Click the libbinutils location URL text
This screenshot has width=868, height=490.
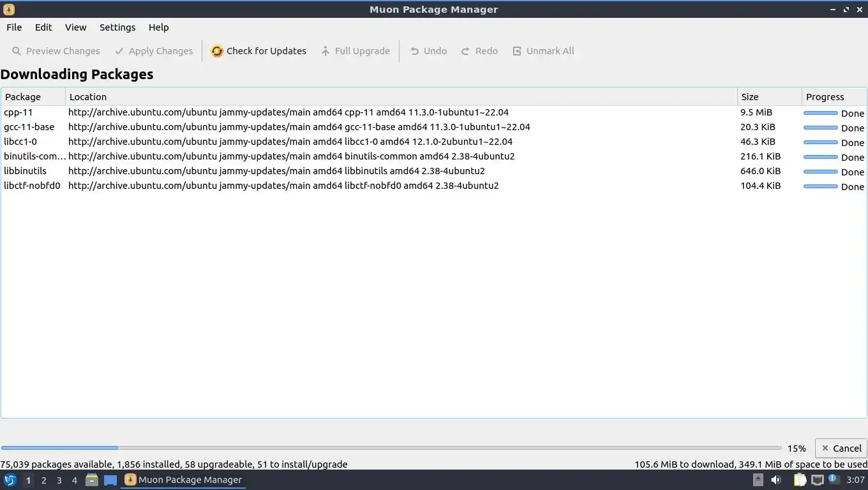coord(276,171)
